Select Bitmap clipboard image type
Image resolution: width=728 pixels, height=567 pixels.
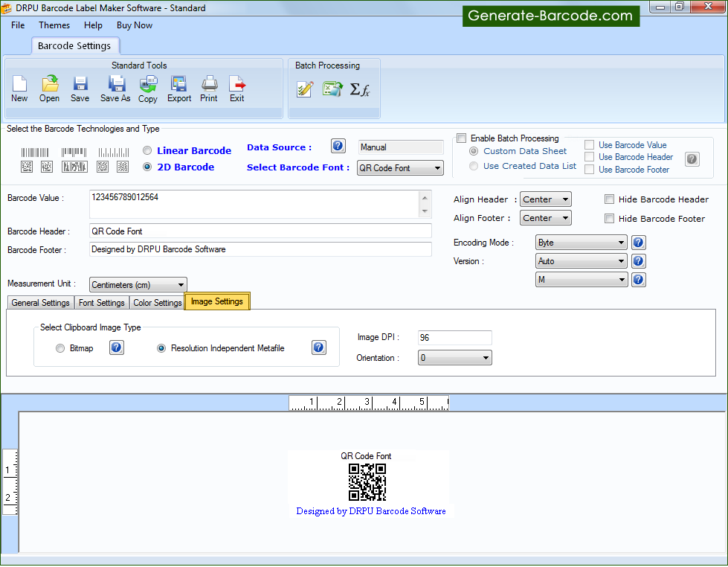click(60, 348)
